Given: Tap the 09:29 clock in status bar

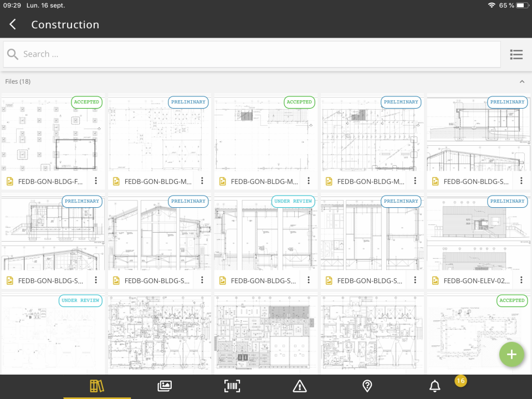Looking at the screenshot, I should (x=12, y=6).
